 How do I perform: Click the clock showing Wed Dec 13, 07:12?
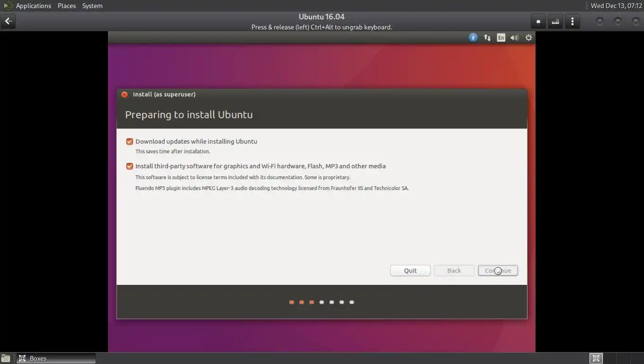(x=616, y=6)
